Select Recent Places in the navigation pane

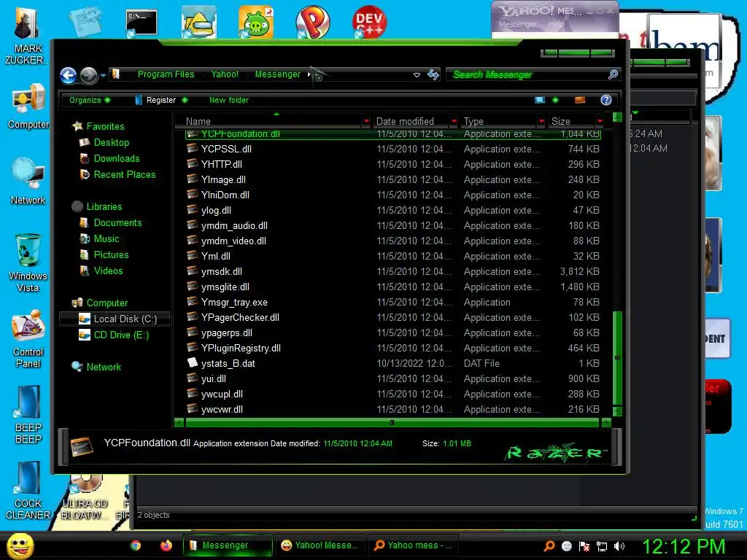(x=124, y=175)
